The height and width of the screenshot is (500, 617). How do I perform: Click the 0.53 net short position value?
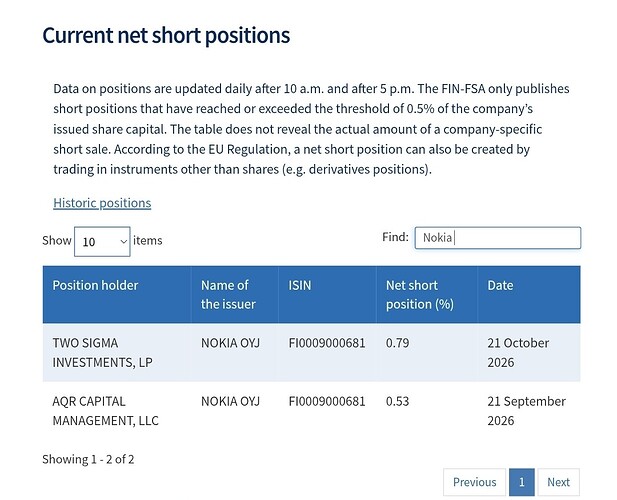tap(397, 401)
